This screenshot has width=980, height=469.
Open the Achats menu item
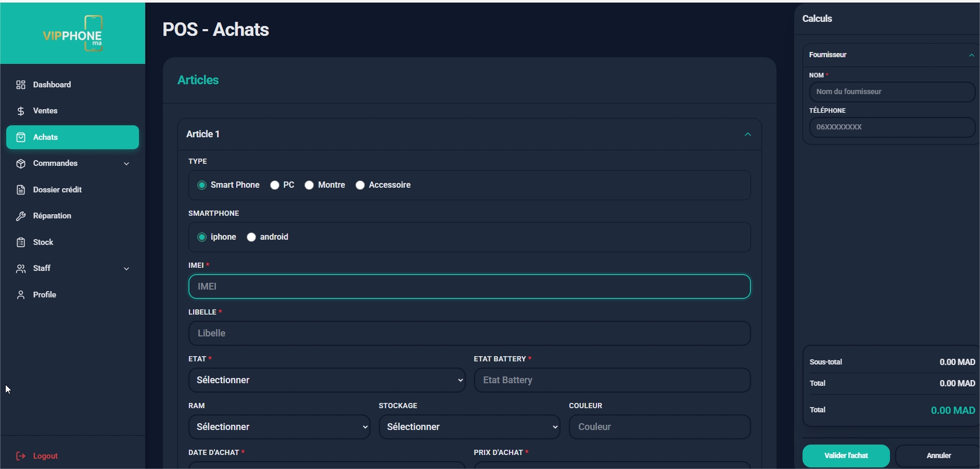point(72,137)
